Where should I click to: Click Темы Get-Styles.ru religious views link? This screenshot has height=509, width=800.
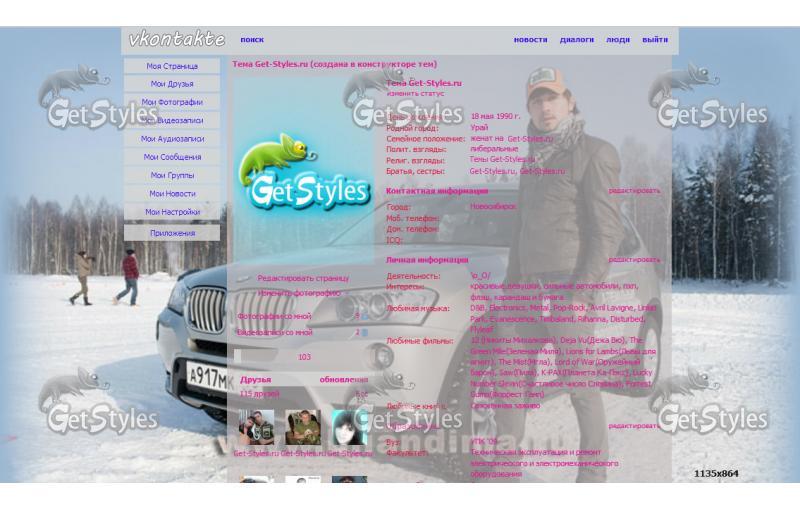pyautogui.click(x=503, y=160)
